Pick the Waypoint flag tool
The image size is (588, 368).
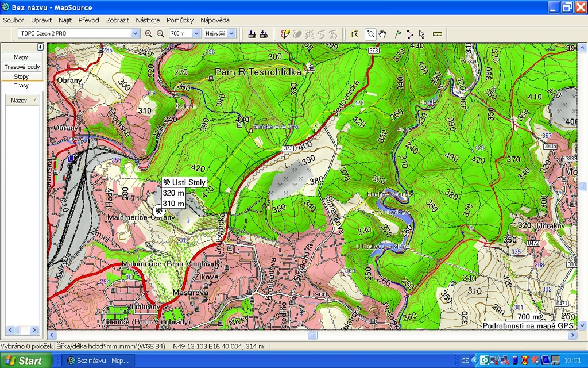pos(399,34)
